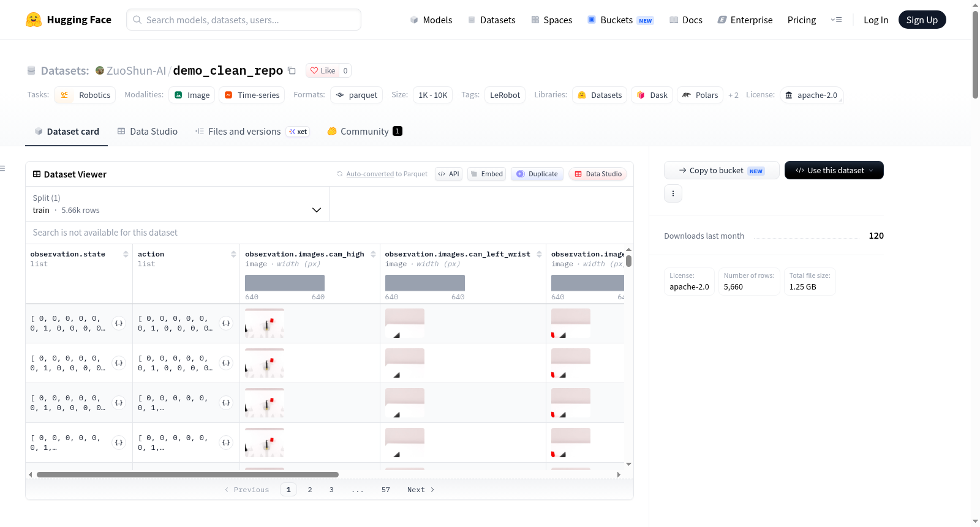Switch to the Data Studio tab

pos(148,132)
